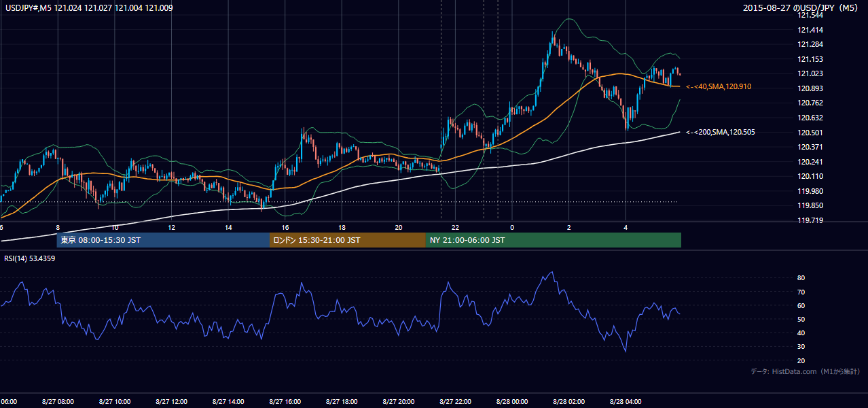Click hour tick 22 under price chart
Image resolution: width=868 pixels, height=408 pixels.
coord(456,227)
